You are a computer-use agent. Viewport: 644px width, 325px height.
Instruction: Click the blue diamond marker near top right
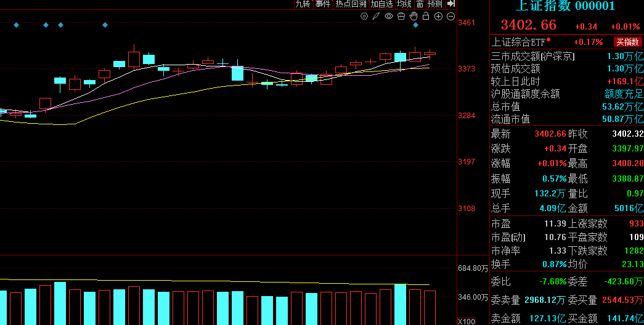415,25
